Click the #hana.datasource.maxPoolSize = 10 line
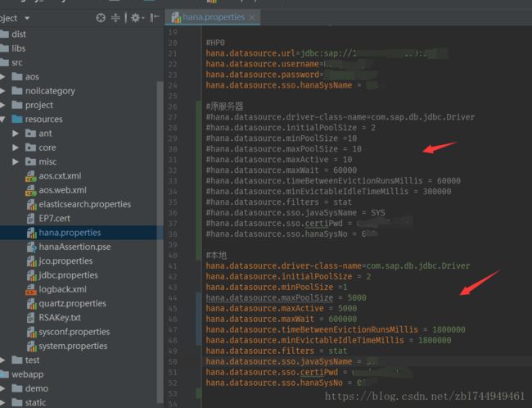Viewport: 532px width, 408px height. click(x=284, y=149)
